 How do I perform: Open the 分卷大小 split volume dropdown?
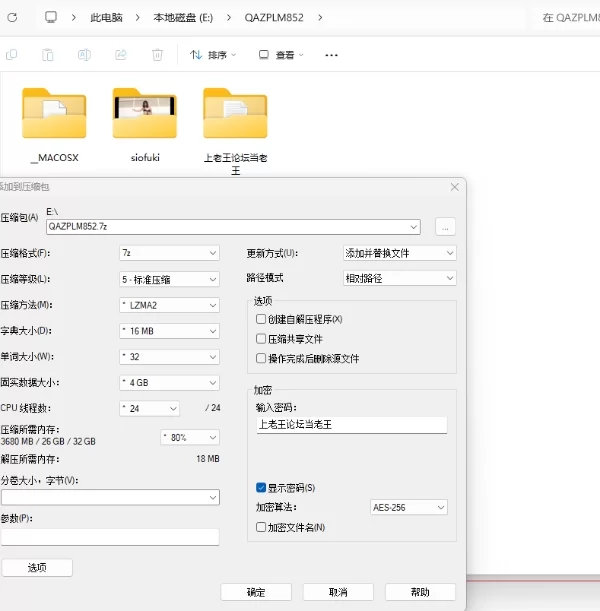tap(110, 498)
